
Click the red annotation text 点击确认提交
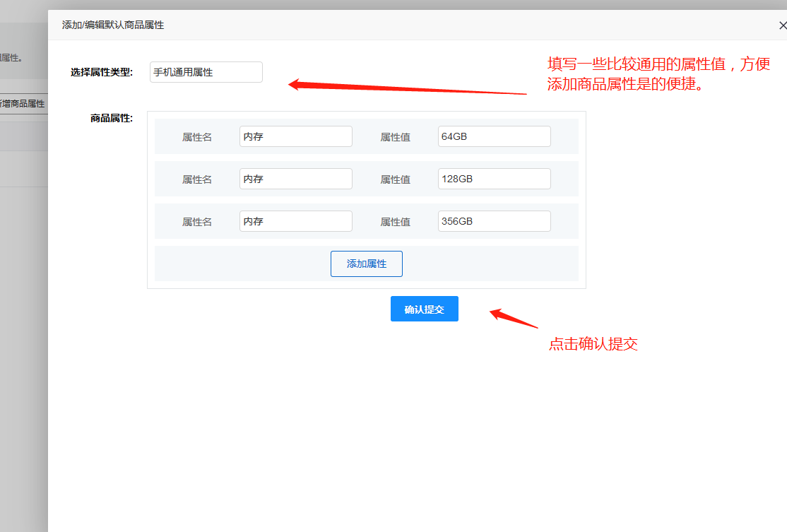point(594,343)
